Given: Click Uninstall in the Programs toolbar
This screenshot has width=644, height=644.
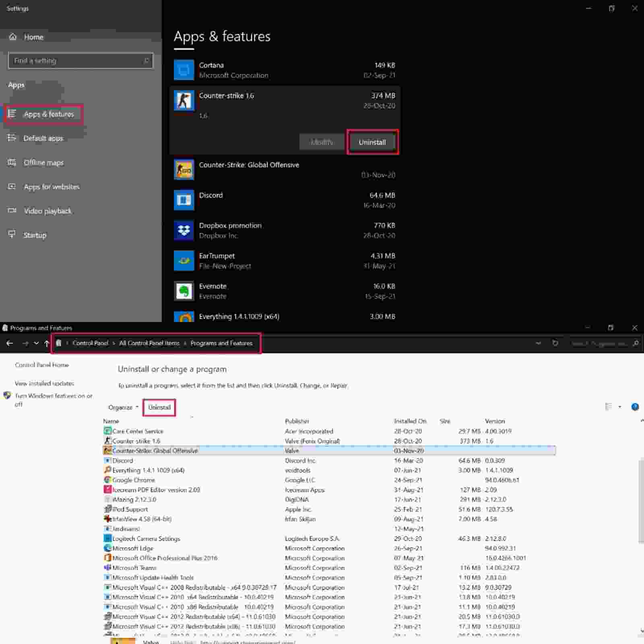Looking at the screenshot, I should pyautogui.click(x=159, y=407).
